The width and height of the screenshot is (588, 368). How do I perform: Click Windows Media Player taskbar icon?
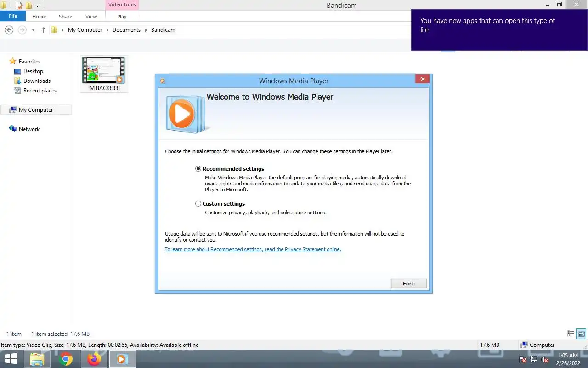pyautogui.click(x=122, y=359)
